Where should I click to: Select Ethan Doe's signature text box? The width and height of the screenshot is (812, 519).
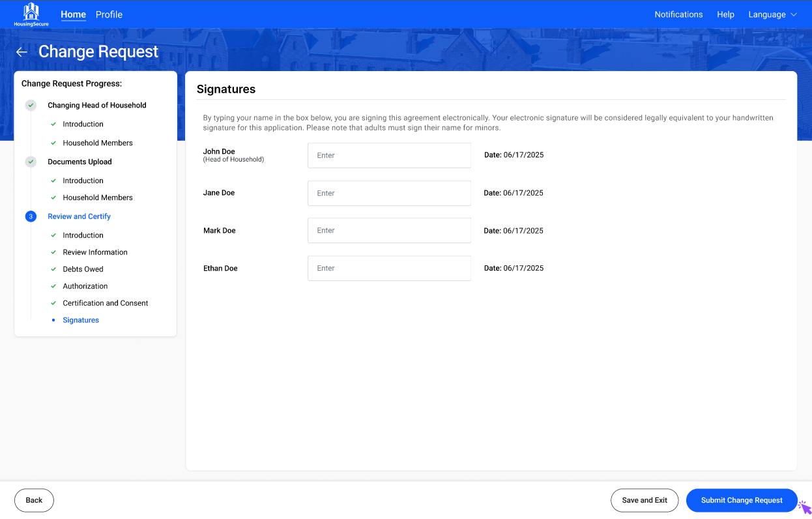pyautogui.click(x=389, y=268)
